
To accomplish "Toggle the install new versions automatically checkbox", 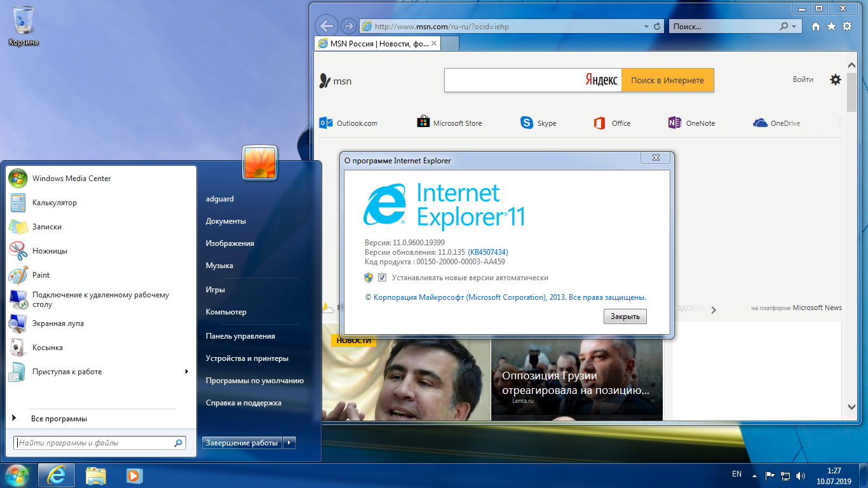I will (382, 278).
